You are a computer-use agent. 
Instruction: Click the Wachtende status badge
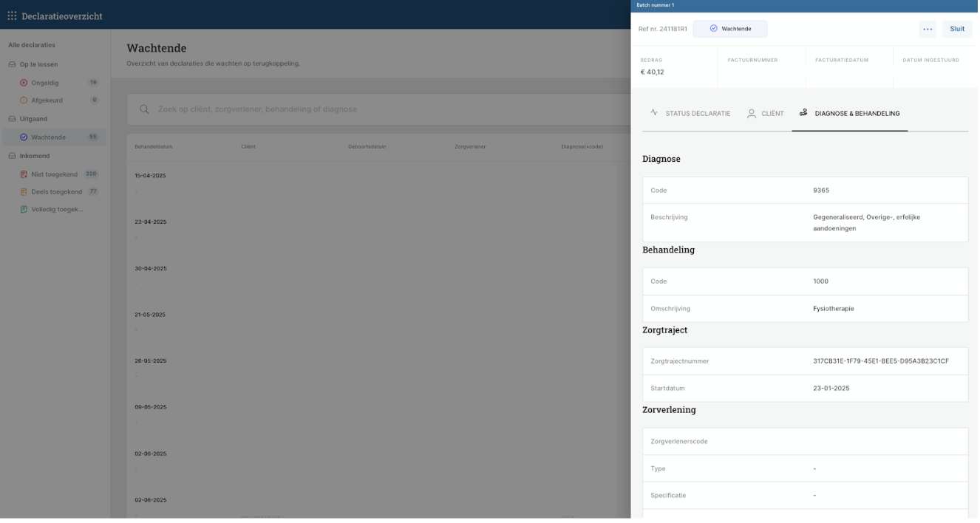point(729,29)
